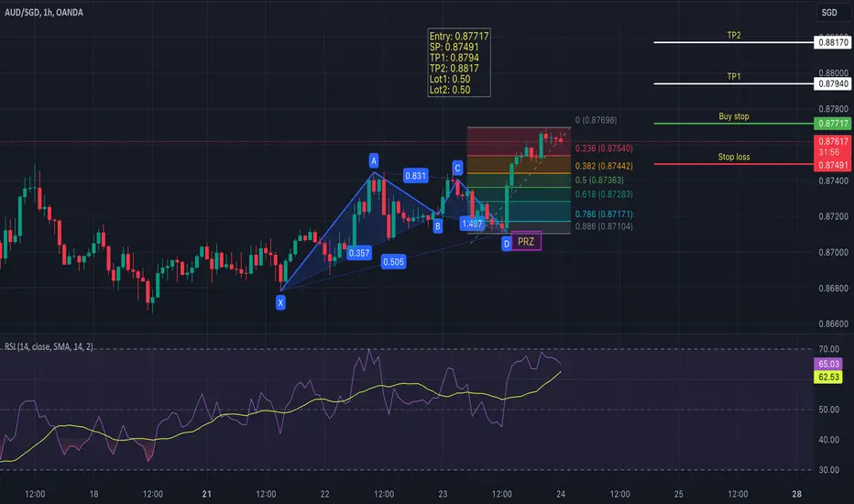Click Fibonacci level 0 (0.87698) label
The image size is (854, 504).
(597, 120)
